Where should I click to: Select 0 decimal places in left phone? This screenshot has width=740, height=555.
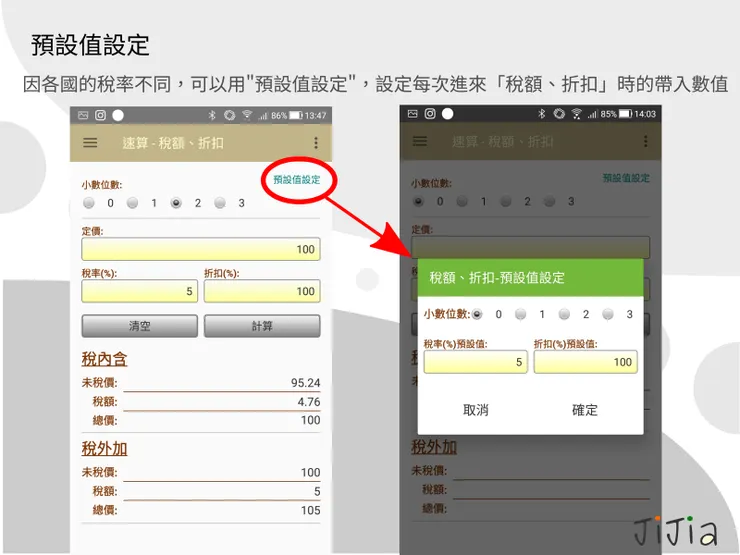coord(89,203)
